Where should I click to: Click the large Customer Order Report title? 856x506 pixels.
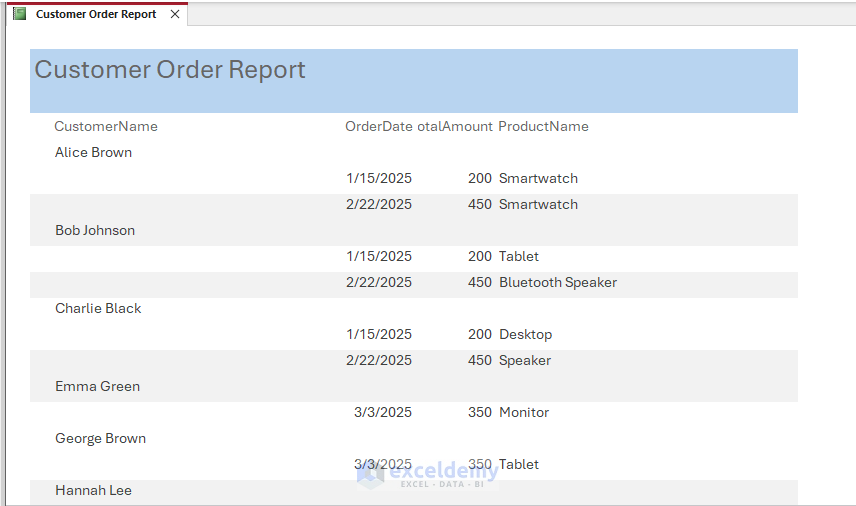170,70
